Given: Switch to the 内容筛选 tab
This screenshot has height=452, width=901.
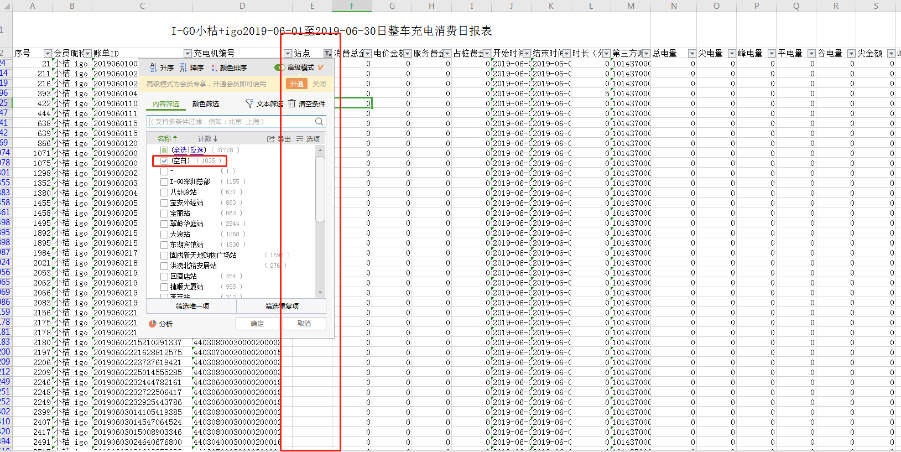Looking at the screenshot, I should (165, 103).
